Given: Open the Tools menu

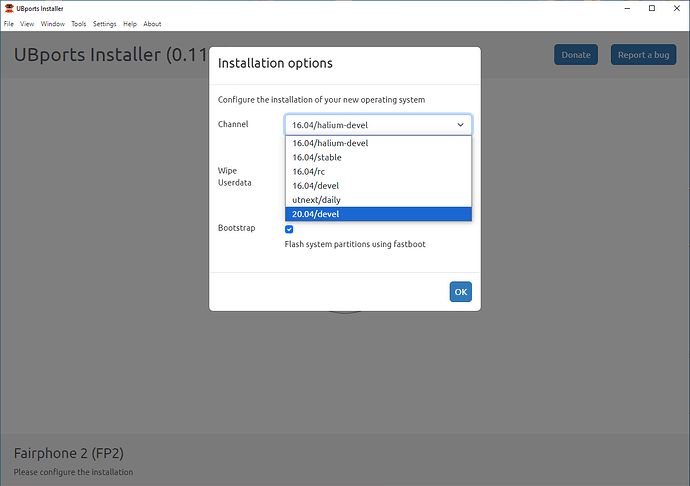Looking at the screenshot, I should 79,24.
